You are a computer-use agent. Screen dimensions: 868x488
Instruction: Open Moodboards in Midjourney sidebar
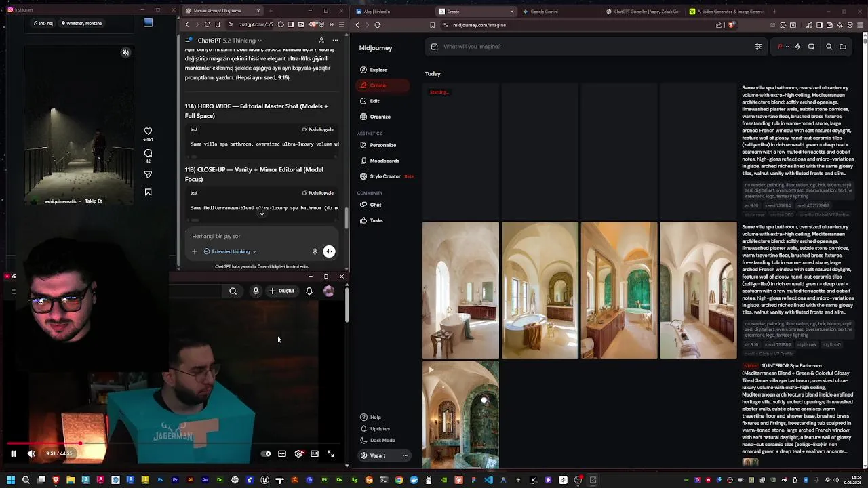click(x=380, y=161)
